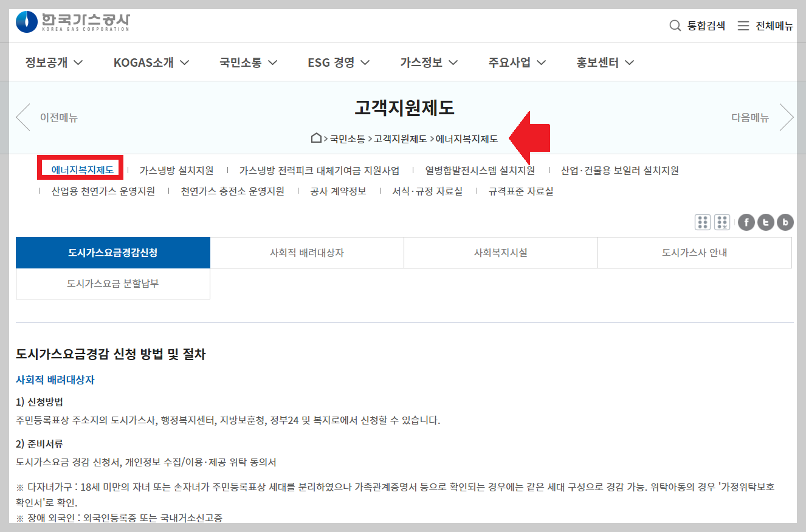Click the Korea Gas Corporation logo
The width and height of the screenshot is (806, 532).
(x=73, y=22)
